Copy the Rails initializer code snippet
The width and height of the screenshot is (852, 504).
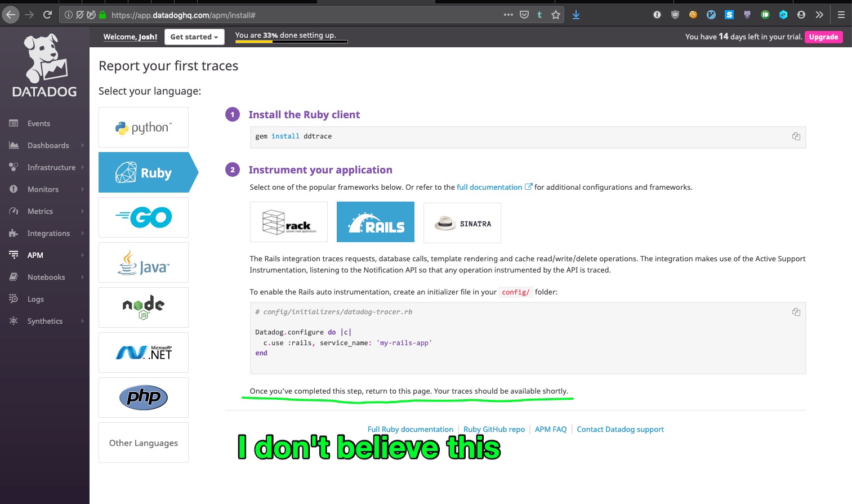pos(796,312)
